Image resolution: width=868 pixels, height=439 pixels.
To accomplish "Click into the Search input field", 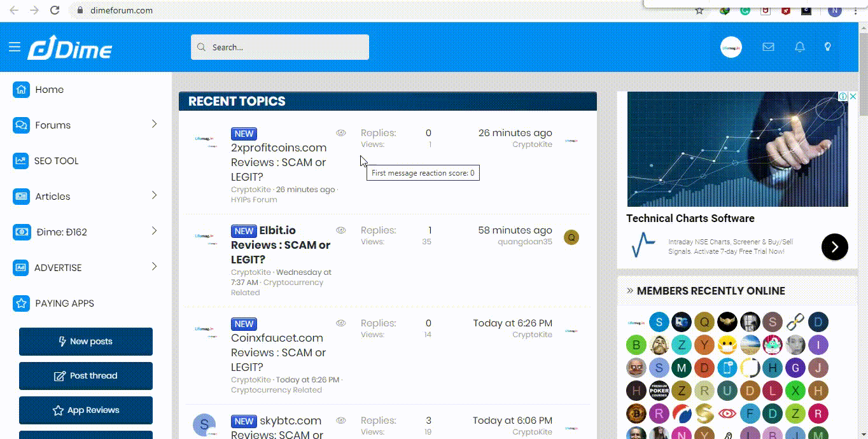I will click(280, 47).
